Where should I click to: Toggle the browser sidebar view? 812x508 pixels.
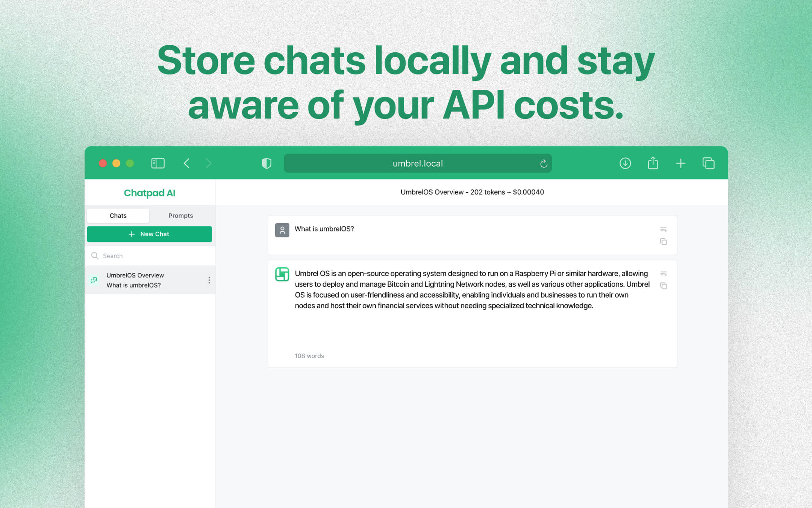158,163
